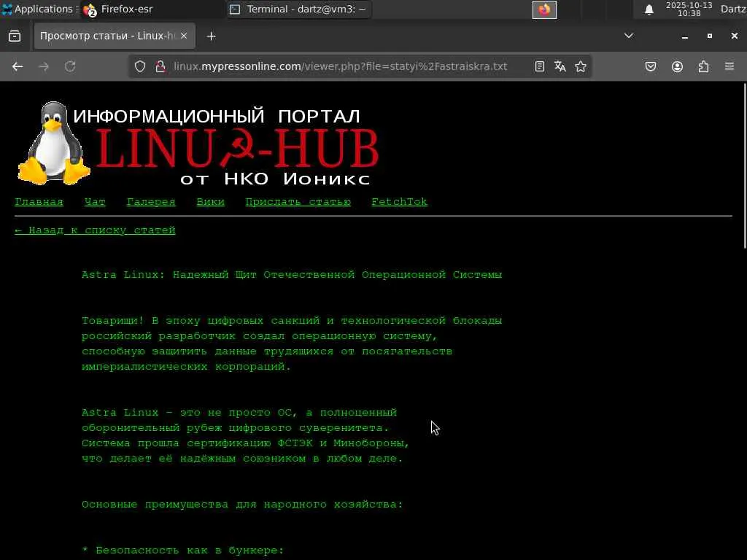Open the extensions puzzle icon
Viewport: 747px width, 560px height.
[703, 66]
